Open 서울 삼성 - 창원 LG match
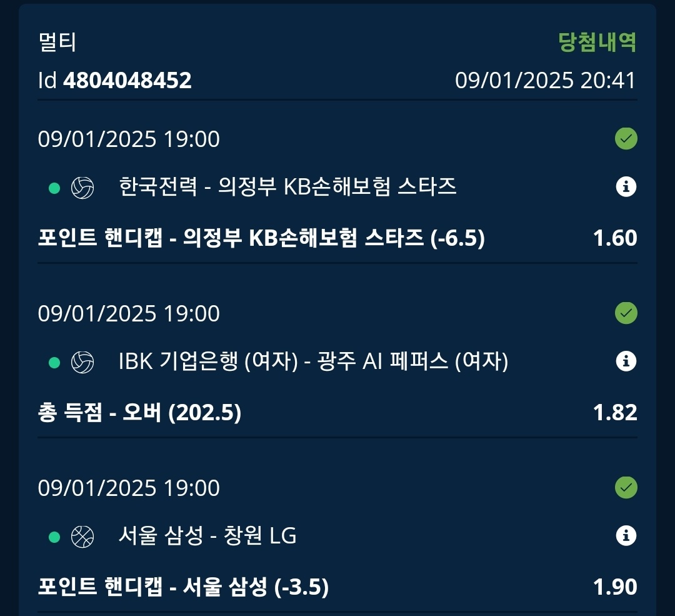The image size is (675, 616). point(207,536)
